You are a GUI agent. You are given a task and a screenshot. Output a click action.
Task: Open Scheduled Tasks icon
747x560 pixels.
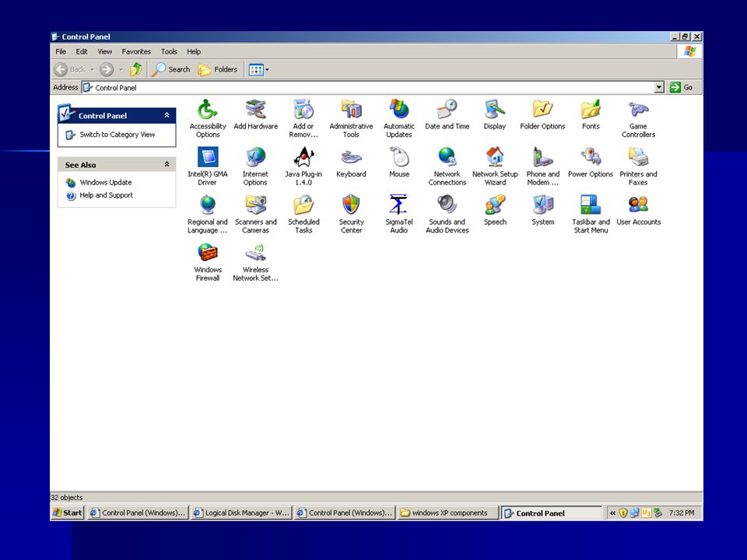pos(303,214)
